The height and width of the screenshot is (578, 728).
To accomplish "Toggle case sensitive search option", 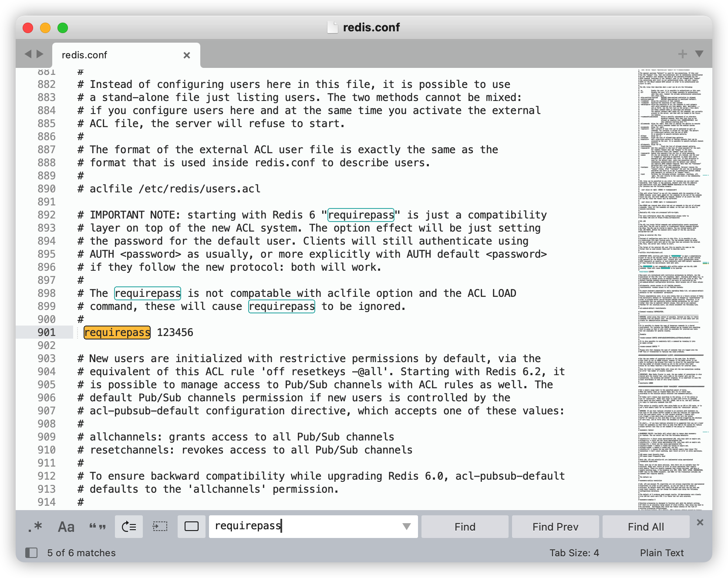I will pyautogui.click(x=66, y=527).
